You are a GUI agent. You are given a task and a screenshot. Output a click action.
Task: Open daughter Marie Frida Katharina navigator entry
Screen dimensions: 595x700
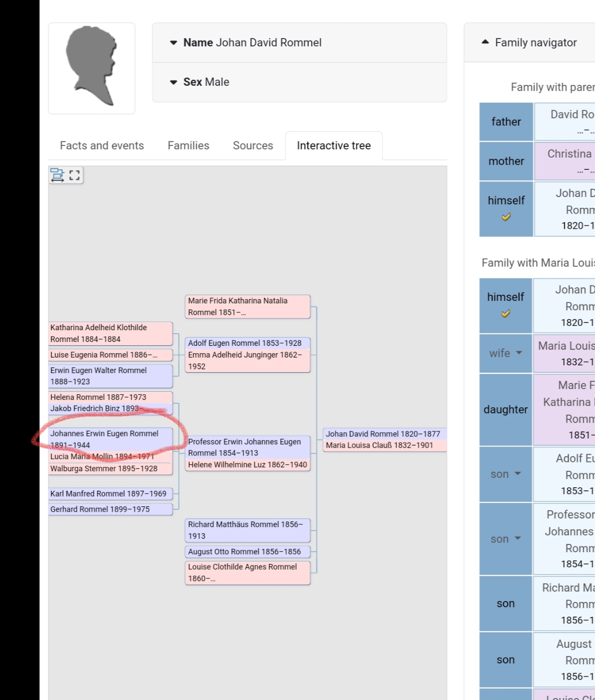click(x=564, y=410)
